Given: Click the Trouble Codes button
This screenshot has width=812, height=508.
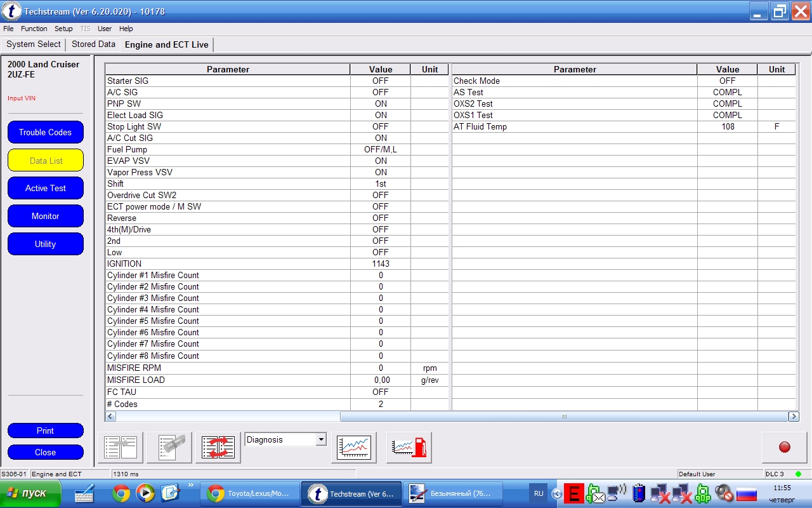Looking at the screenshot, I should (x=46, y=132).
